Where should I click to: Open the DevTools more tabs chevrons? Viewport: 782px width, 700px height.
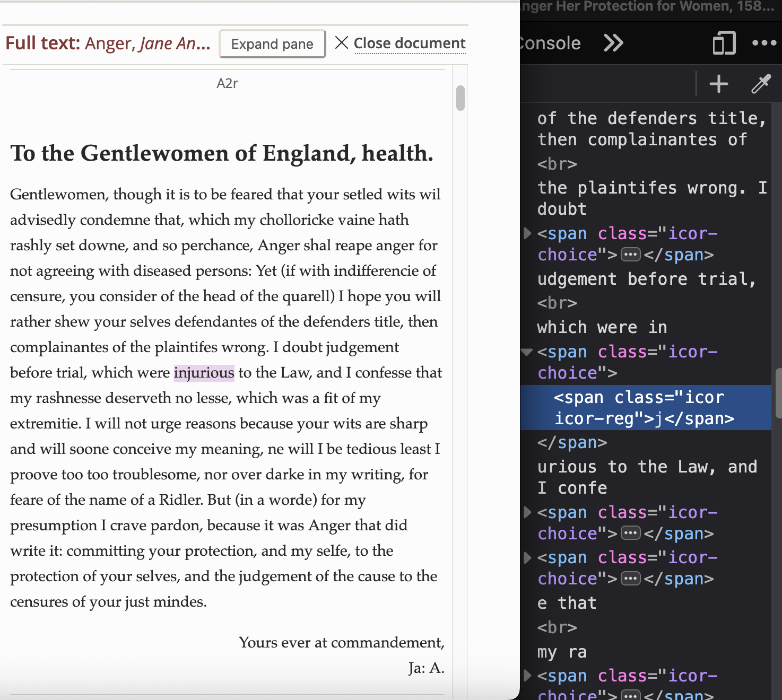tap(613, 43)
